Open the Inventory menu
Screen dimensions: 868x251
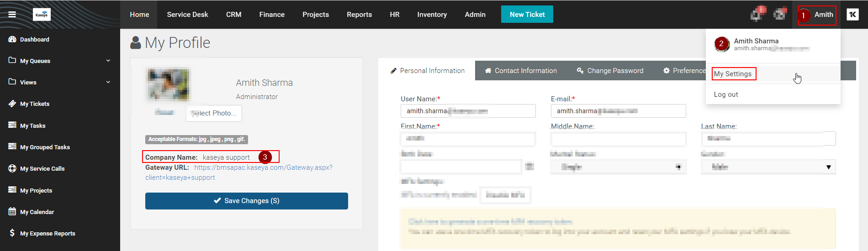tap(432, 15)
